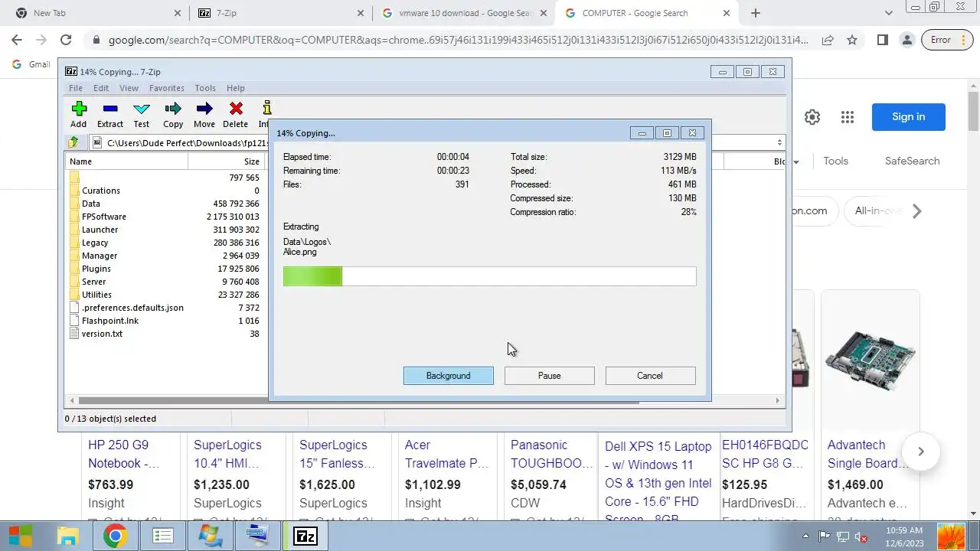Switch to the New Tab browser tab
Viewport: 980px width, 551px height.
(97, 13)
